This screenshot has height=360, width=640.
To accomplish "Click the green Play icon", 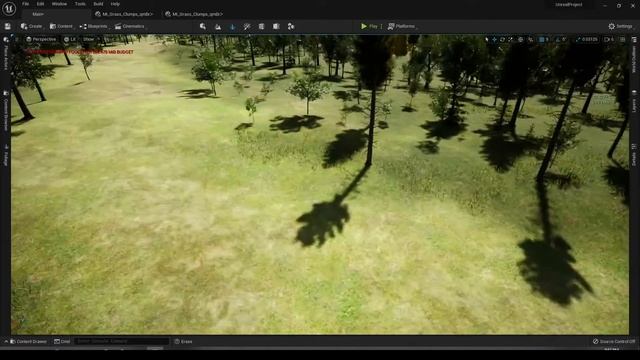I will [x=364, y=26].
